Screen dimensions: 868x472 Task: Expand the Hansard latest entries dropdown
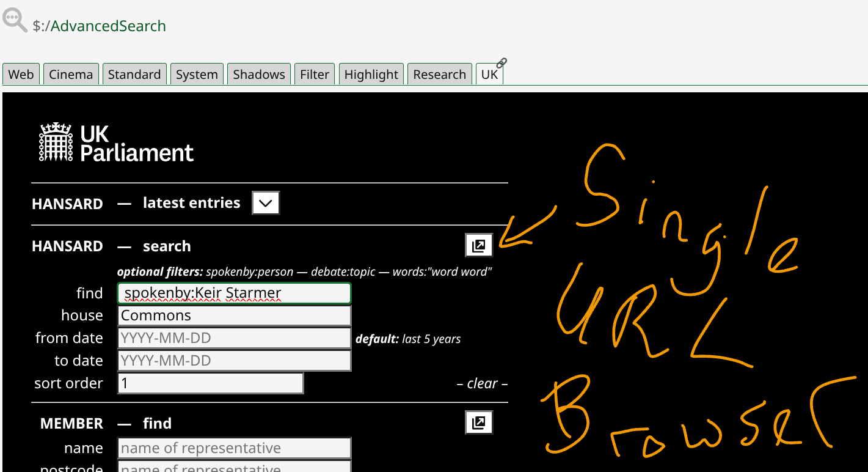pyautogui.click(x=266, y=204)
